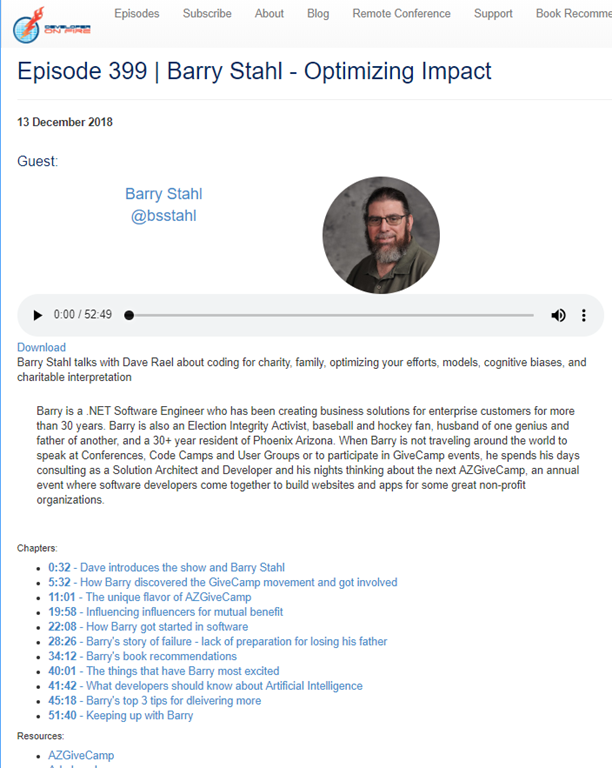Open Book Recommendations navigation item
Viewport: 612px width, 768px height.
click(x=574, y=13)
